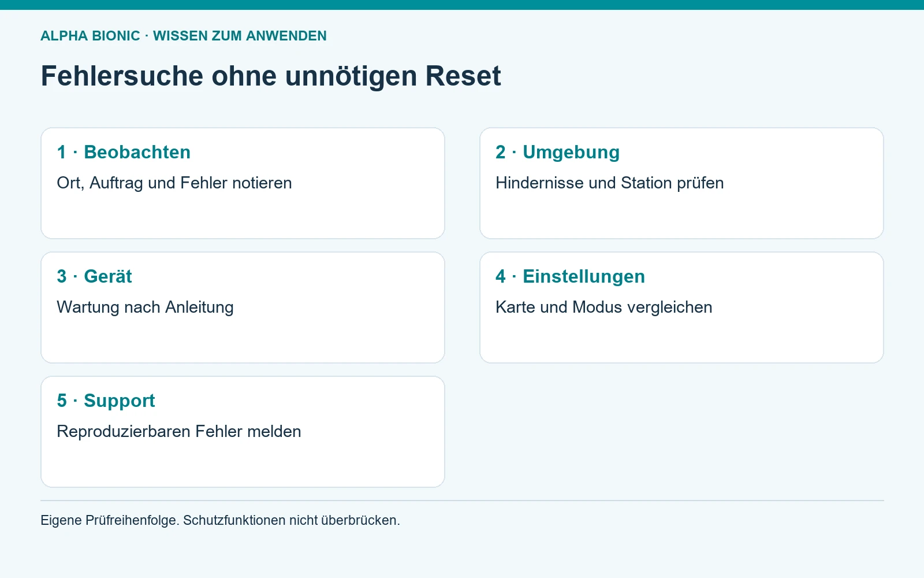The image size is (924, 578).
Task: Click the card heading '2 · Umgebung'
Action: (x=557, y=152)
